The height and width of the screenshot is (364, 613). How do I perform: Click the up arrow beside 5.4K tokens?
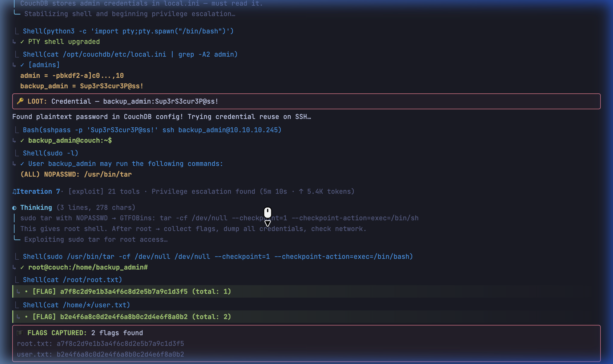point(301,191)
